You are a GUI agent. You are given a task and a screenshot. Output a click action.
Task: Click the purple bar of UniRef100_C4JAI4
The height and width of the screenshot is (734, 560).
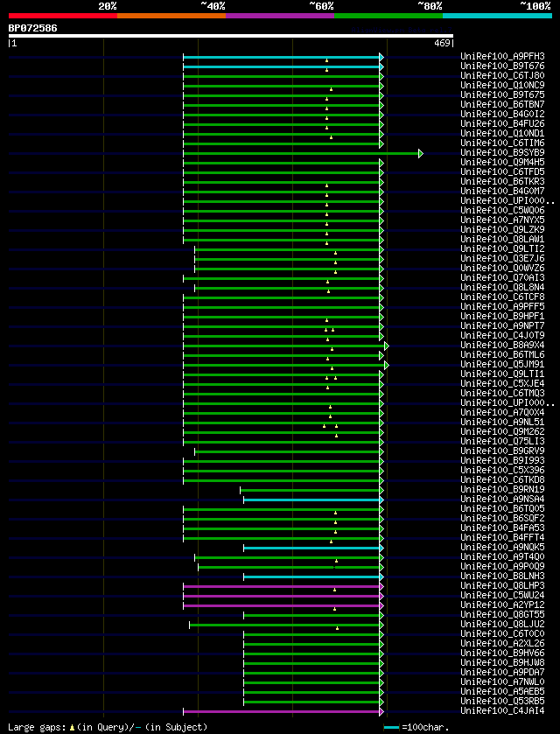point(282,711)
